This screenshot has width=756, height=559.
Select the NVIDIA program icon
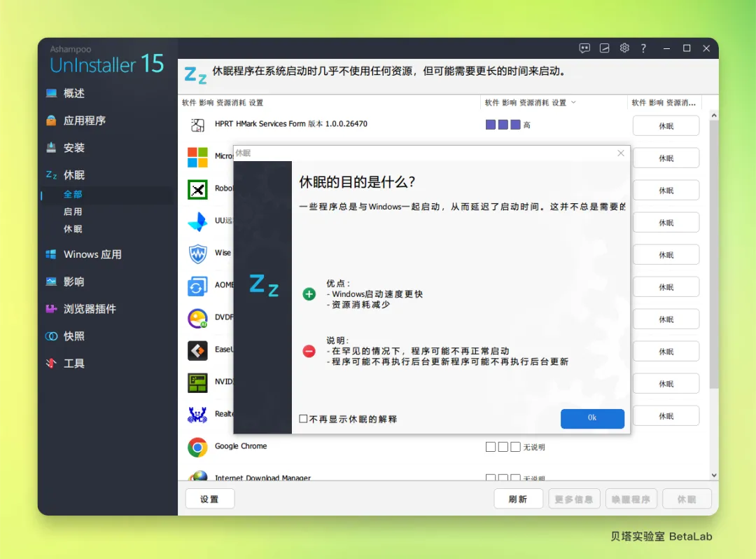click(197, 383)
